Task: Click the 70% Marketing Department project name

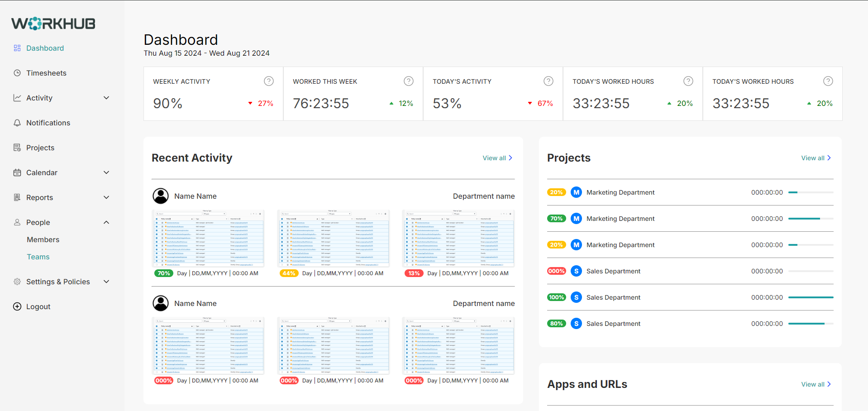Action: coord(620,219)
